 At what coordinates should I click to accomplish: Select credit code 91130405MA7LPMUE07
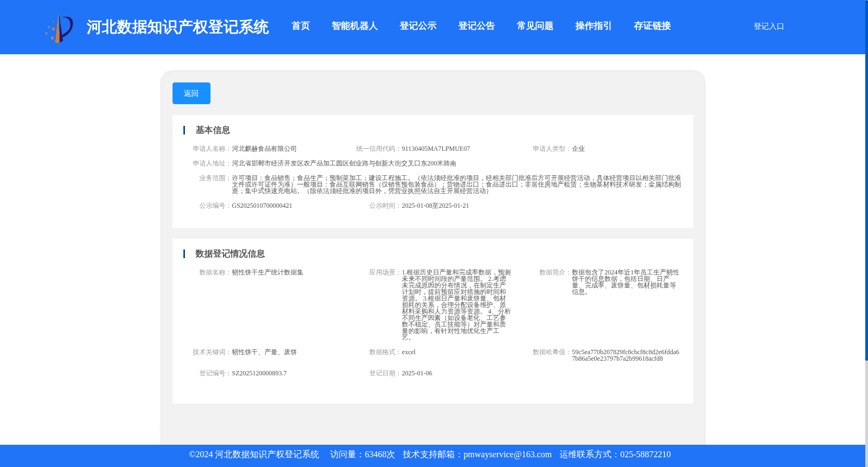pyautogui.click(x=436, y=149)
